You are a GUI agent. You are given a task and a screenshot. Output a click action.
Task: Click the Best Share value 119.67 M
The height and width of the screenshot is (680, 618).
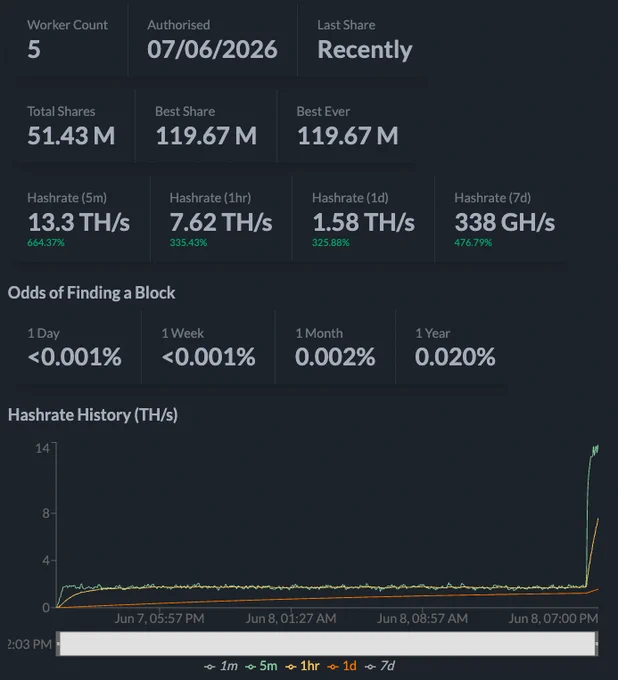click(206, 136)
